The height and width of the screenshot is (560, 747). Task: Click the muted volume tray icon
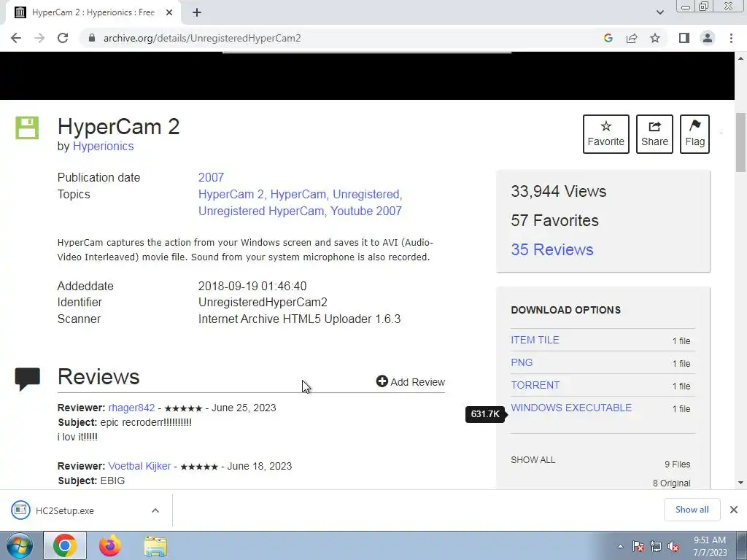click(x=673, y=546)
